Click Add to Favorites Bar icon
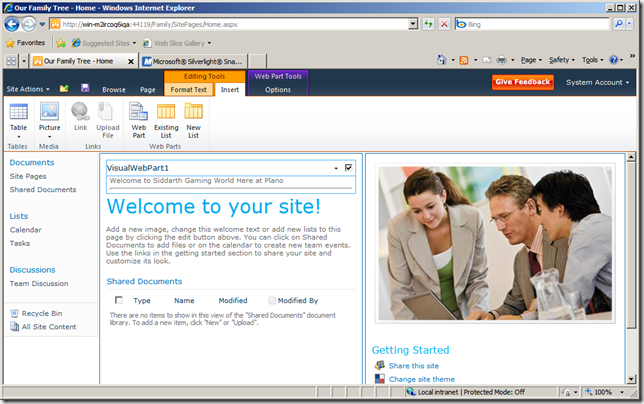The image size is (644, 404). coord(61,43)
